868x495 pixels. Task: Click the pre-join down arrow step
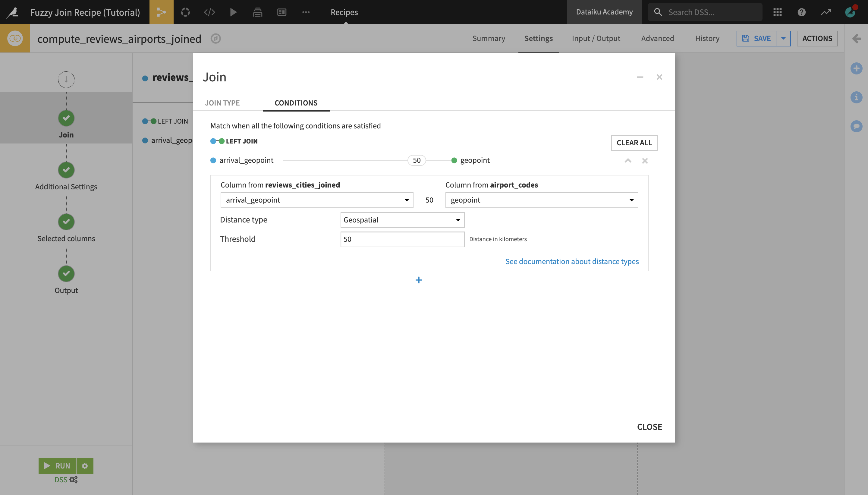point(66,80)
